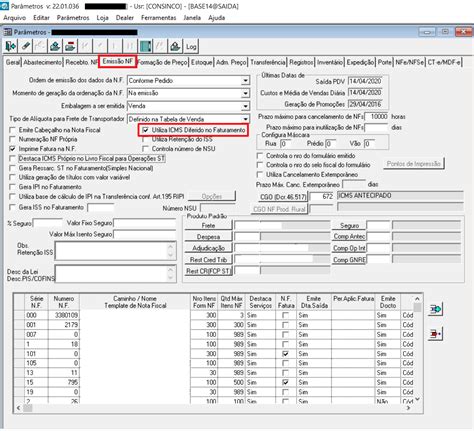Click the Parâmetros window title icon

pos(7,32)
